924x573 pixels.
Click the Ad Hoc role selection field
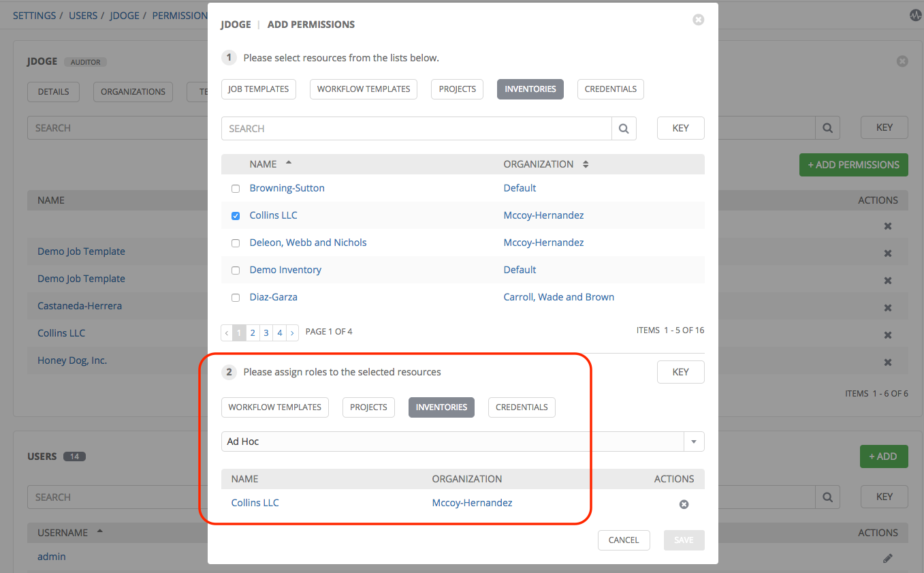pyautogui.click(x=453, y=442)
